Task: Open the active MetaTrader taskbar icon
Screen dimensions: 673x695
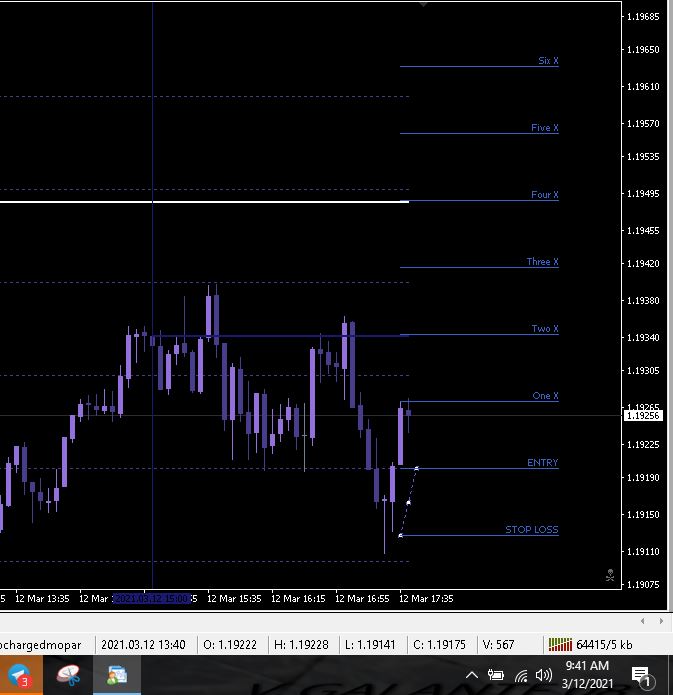Action: [117, 675]
